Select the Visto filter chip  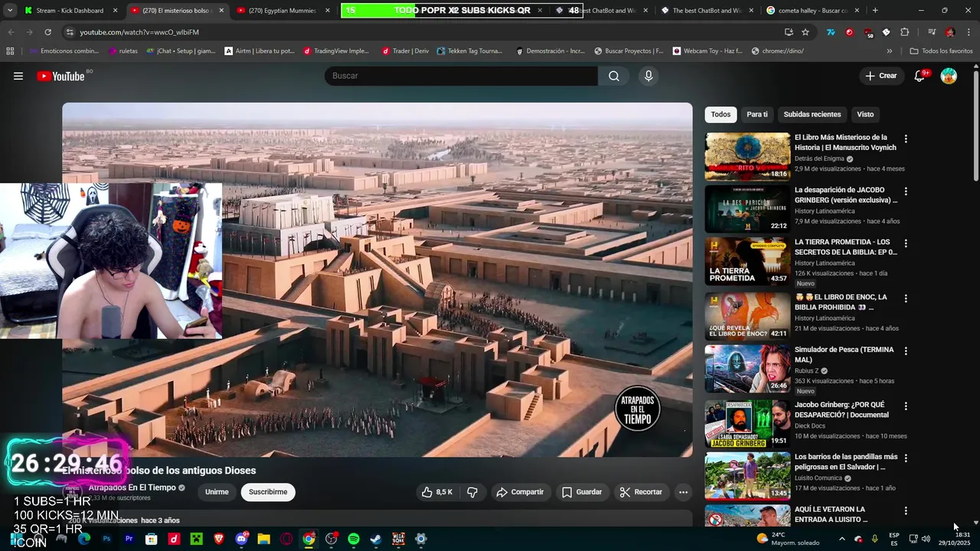tap(865, 114)
